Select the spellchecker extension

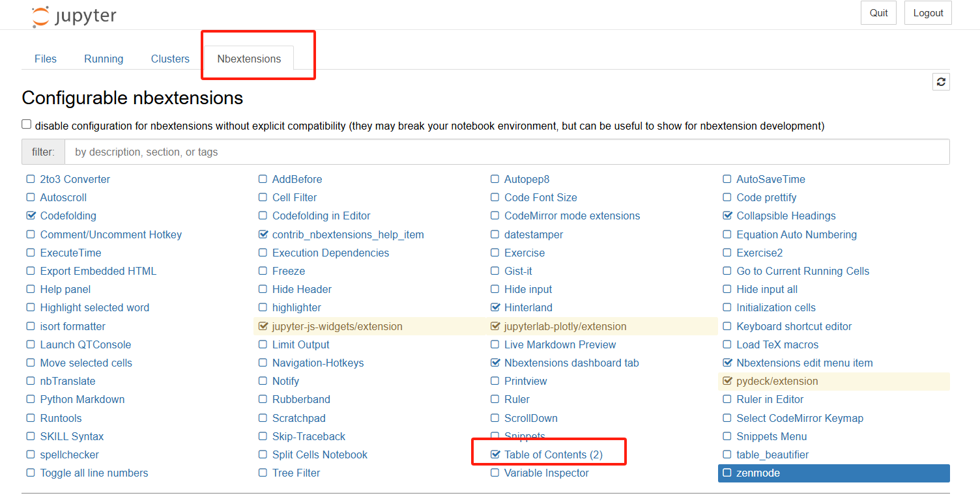pos(70,454)
